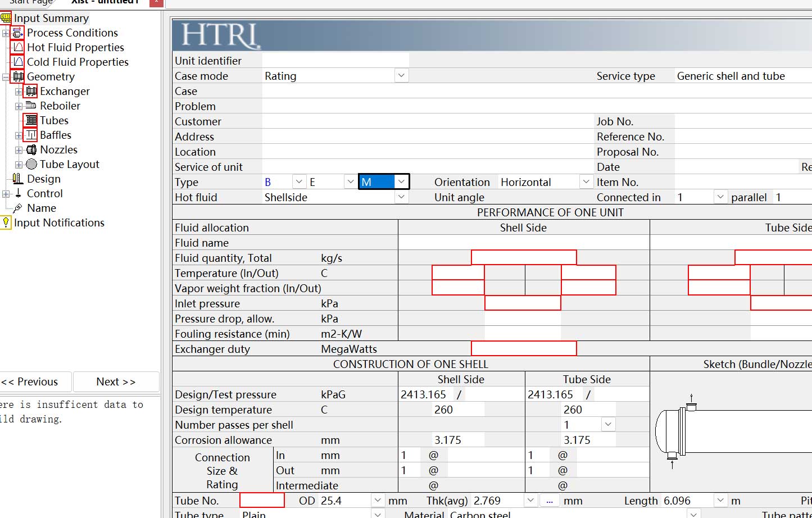Select the Exchanger icon in tree

coord(31,92)
